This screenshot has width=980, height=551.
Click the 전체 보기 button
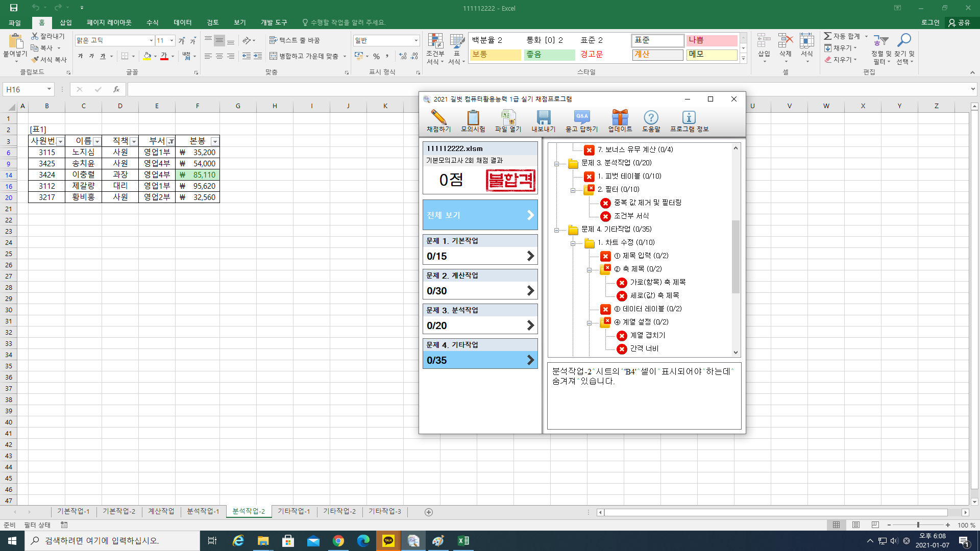(x=480, y=215)
